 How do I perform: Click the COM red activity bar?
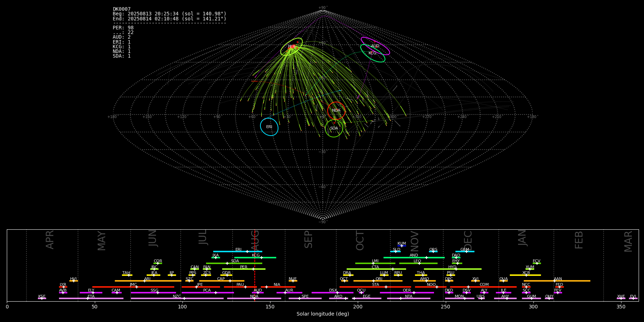[x=483, y=287]
